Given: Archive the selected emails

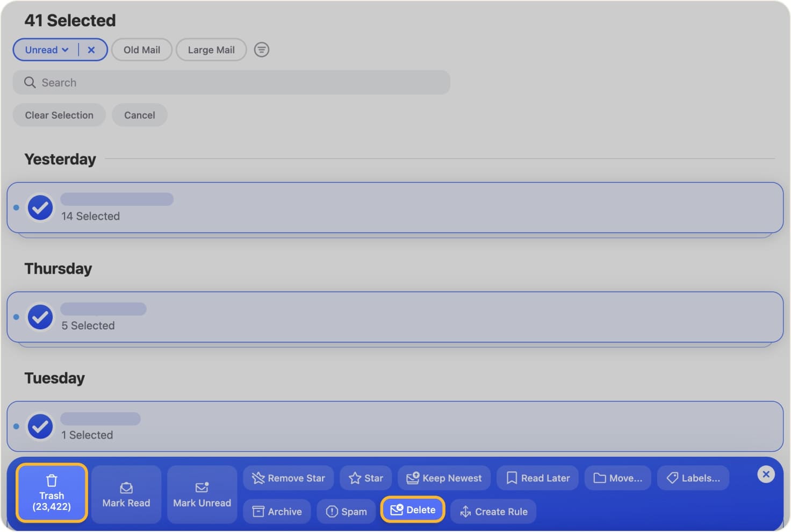Looking at the screenshot, I should [x=276, y=511].
